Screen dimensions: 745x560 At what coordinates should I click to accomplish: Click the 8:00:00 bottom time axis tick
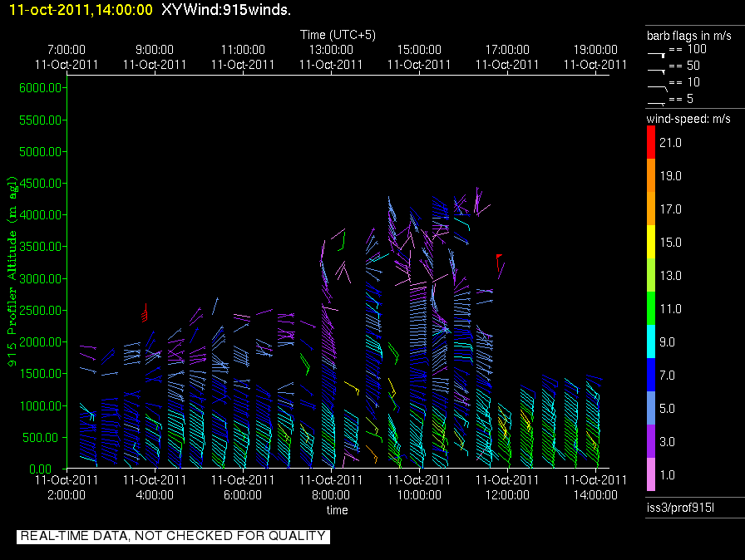click(331, 488)
